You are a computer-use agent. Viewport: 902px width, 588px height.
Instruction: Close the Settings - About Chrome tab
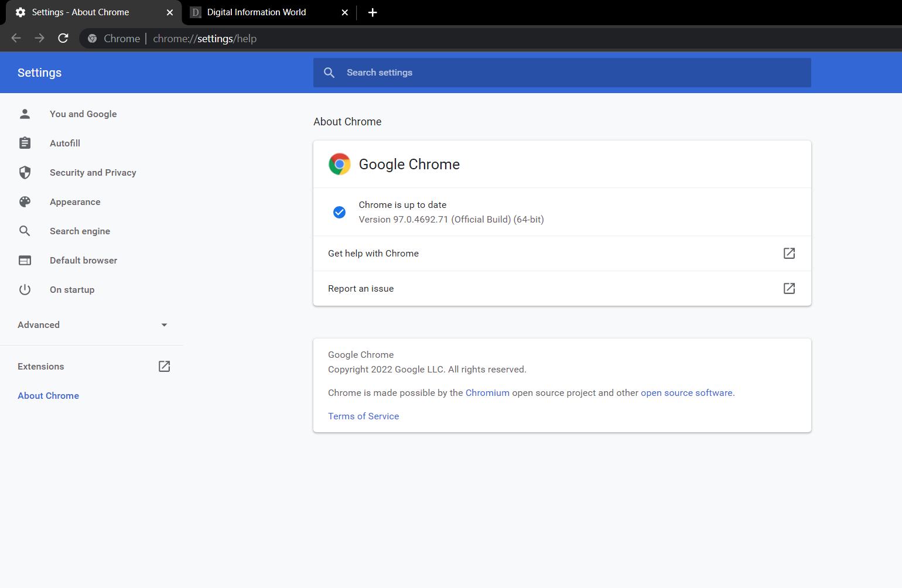point(170,12)
